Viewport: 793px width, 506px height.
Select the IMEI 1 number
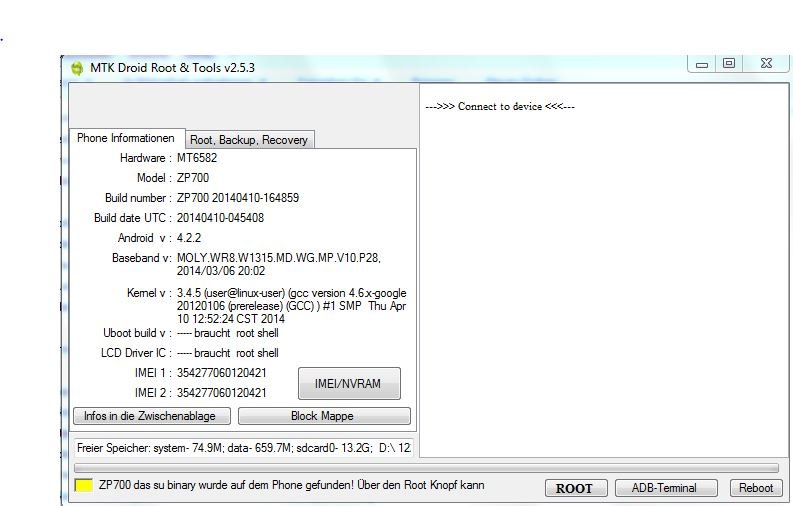[x=222, y=373]
